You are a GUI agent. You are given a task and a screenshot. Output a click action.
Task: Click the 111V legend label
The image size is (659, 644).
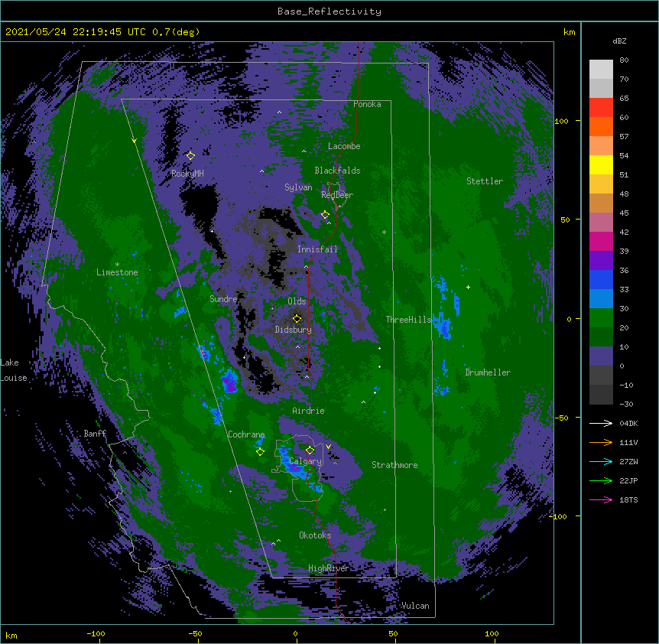click(628, 442)
